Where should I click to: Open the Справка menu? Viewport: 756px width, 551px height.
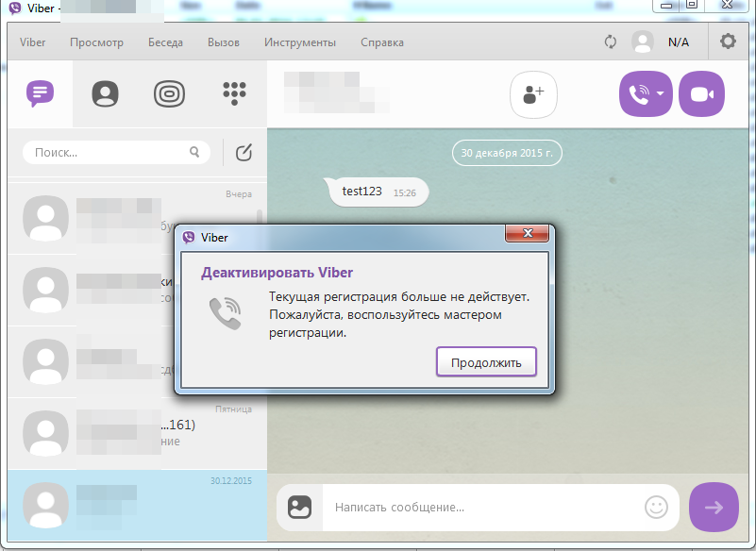click(381, 42)
